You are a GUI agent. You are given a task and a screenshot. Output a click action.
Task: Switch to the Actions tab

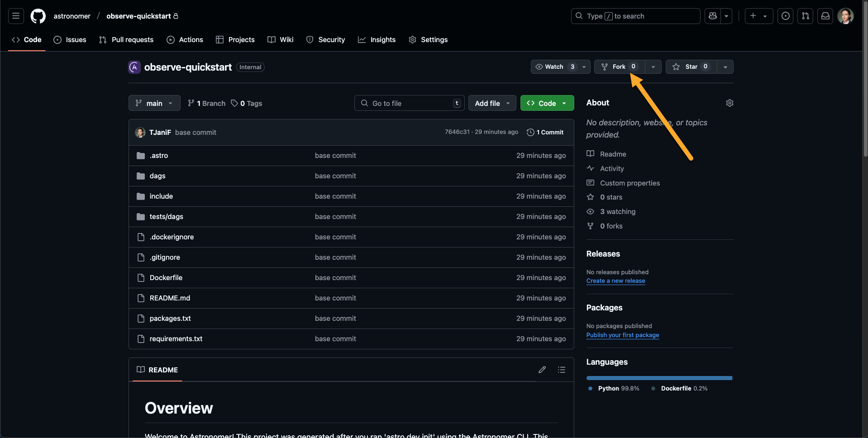(x=185, y=39)
